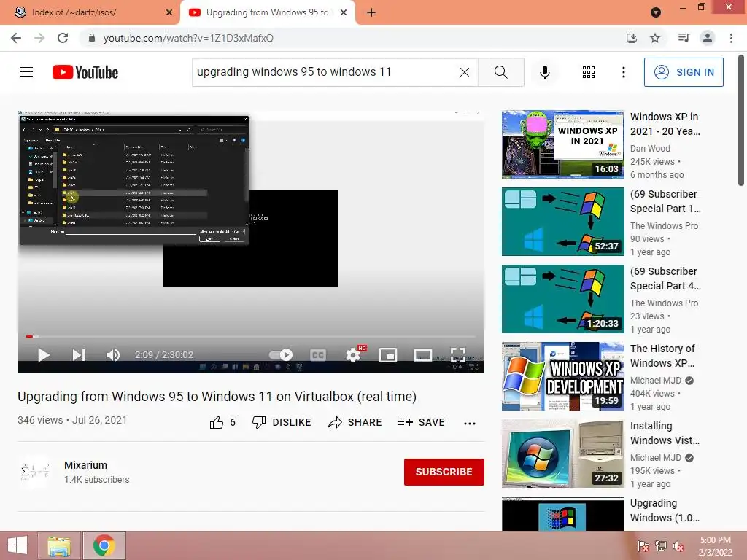The image size is (747, 560).
Task: Visit Dan Wood channel link
Action: pyautogui.click(x=650, y=149)
